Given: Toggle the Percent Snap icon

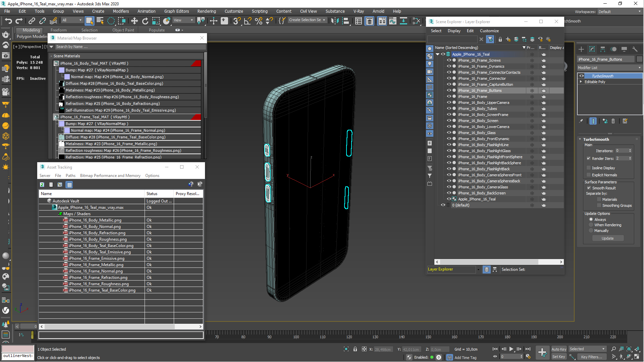Looking at the screenshot, I should (x=259, y=21).
